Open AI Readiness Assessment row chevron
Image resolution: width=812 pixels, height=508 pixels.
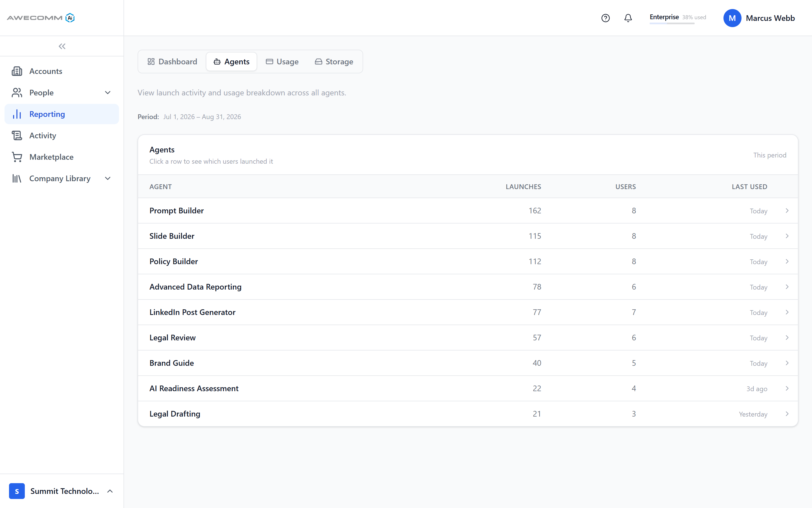coord(787,388)
